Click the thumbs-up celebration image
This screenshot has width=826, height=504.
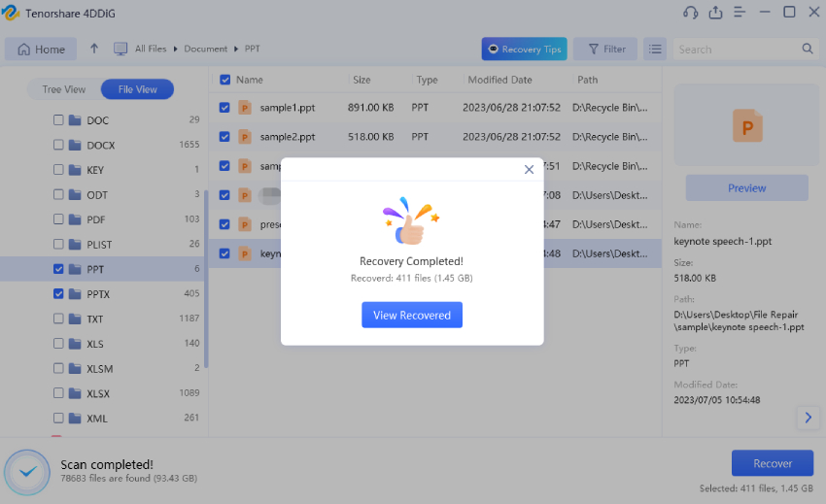point(411,220)
